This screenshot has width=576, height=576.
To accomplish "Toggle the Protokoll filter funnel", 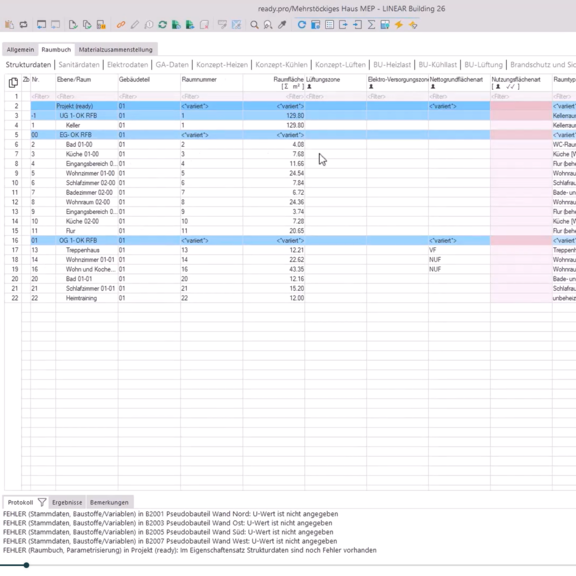I will (42, 502).
